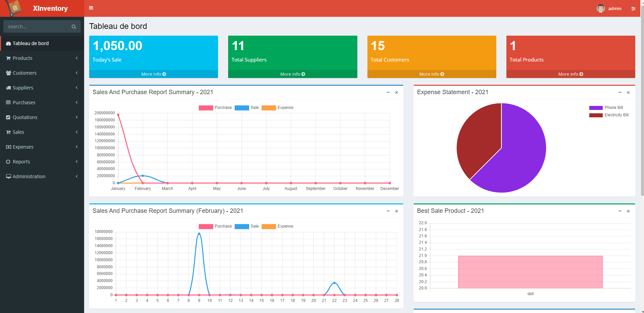Click the admin avatar picture
This screenshot has height=313, width=644.
coord(601,8)
